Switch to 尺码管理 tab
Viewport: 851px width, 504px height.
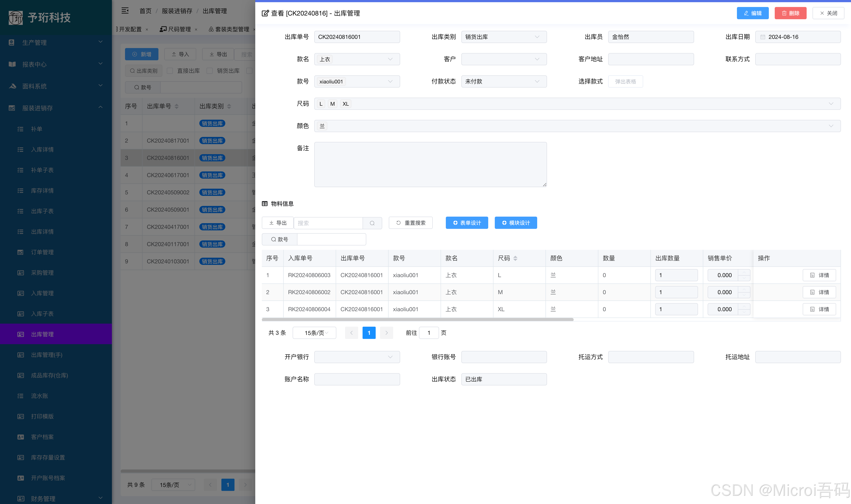pos(179,29)
